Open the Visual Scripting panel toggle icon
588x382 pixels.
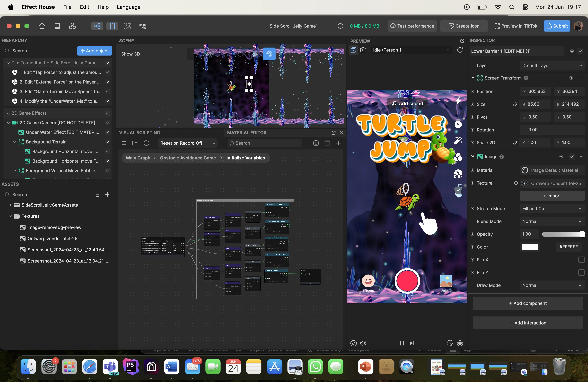(97, 26)
